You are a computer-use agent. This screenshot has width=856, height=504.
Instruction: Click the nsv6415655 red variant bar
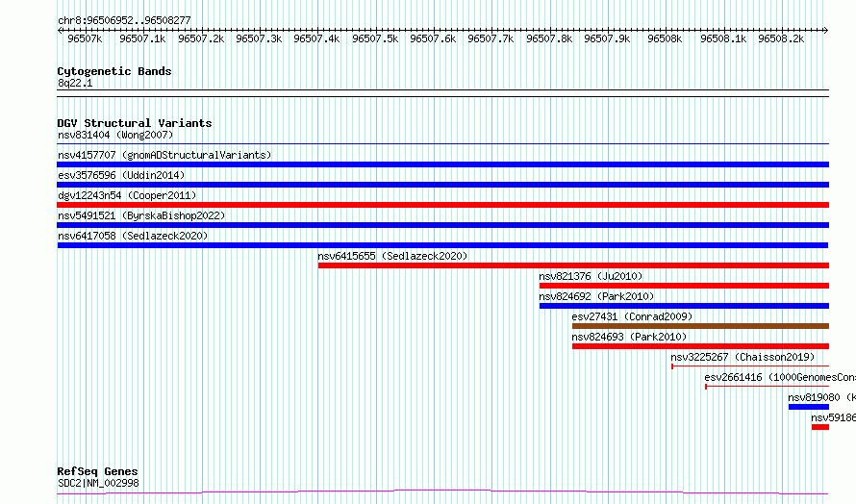click(x=574, y=265)
